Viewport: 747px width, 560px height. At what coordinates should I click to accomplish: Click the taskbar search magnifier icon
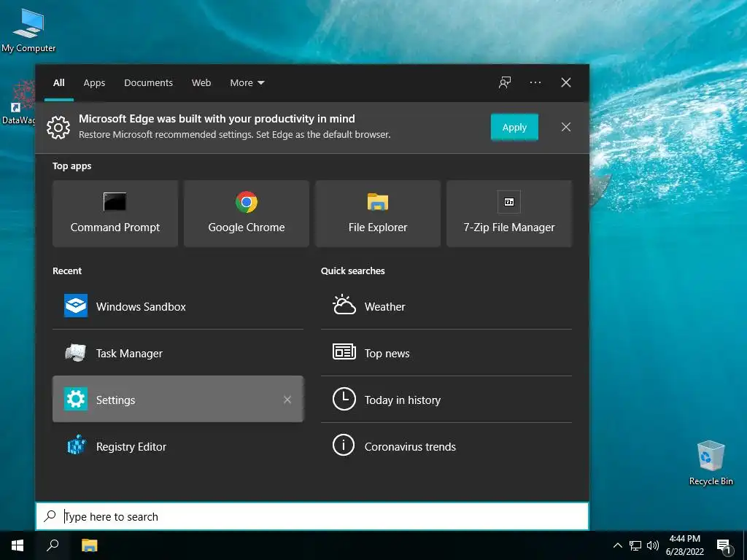coord(53,545)
